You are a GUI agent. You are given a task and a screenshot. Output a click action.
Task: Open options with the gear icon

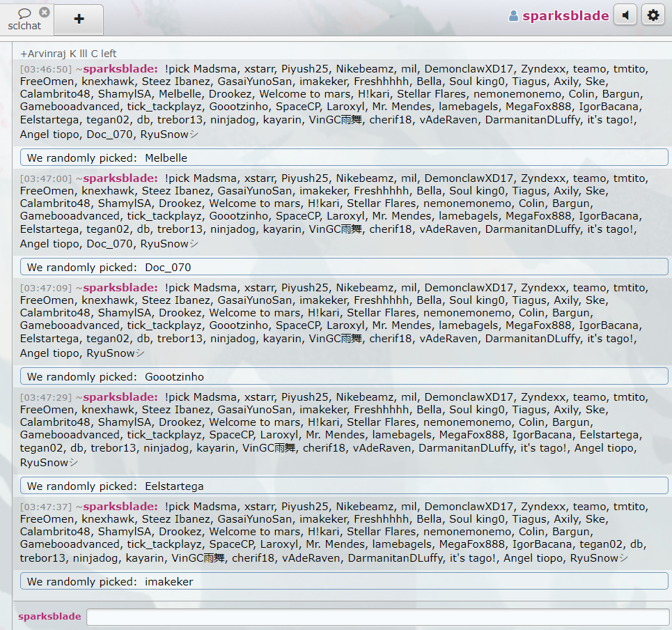(x=653, y=15)
